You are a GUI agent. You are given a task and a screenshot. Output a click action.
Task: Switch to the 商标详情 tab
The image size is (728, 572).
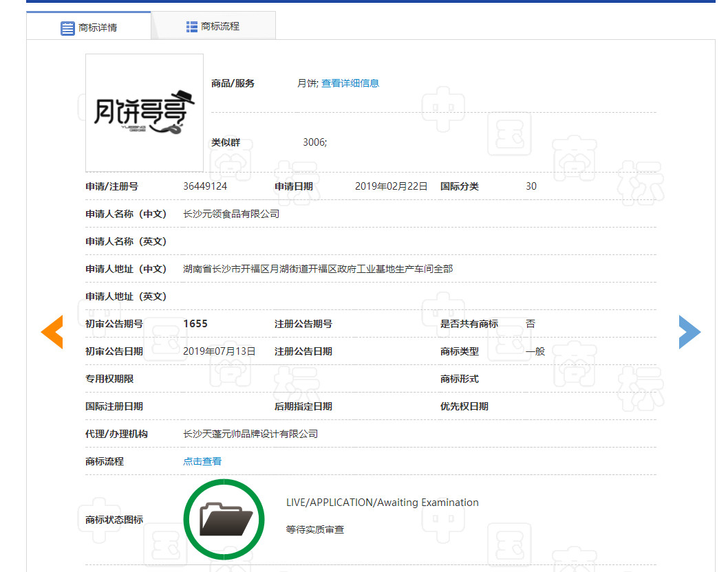[x=89, y=25]
